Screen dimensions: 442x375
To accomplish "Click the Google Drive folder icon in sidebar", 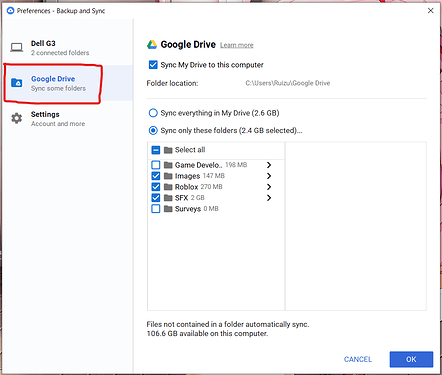I will click(17, 82).
